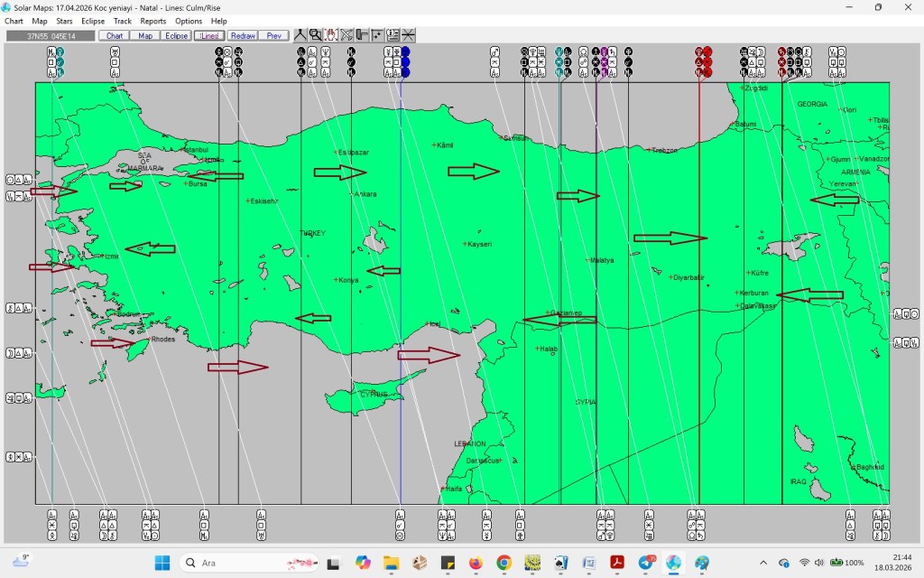This screenshot has width=924, height=578.
Task: Select the last crosshair icon in toolbar
Action: 409,35
